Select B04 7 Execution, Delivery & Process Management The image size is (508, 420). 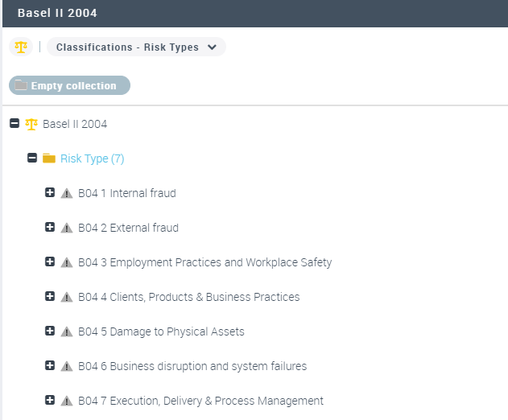pos(200,401)
